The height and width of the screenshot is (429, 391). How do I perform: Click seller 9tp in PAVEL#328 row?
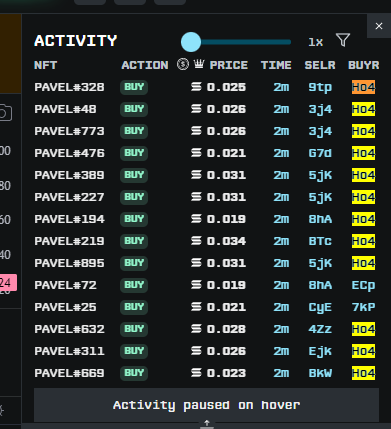click(x=320, y=87)
